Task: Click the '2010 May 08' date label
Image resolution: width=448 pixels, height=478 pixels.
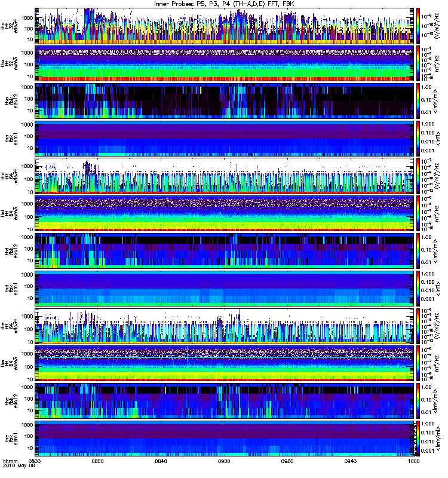Action: coord(19,466)
